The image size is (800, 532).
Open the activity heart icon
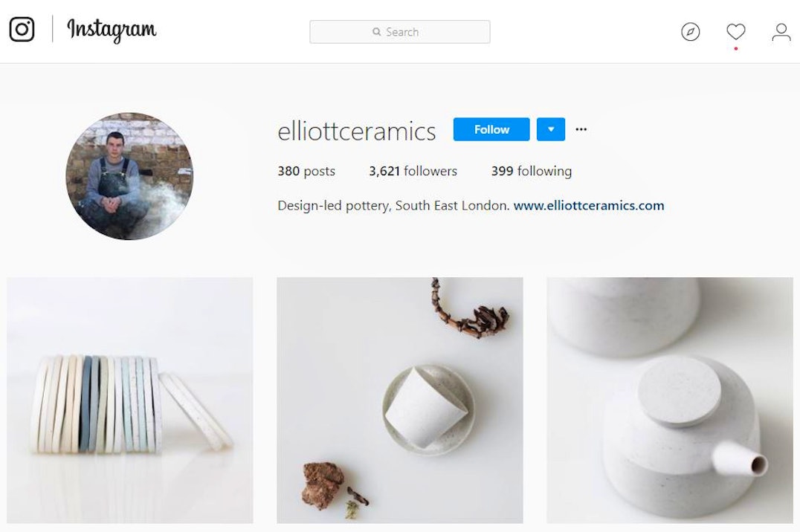coord(736,32)
